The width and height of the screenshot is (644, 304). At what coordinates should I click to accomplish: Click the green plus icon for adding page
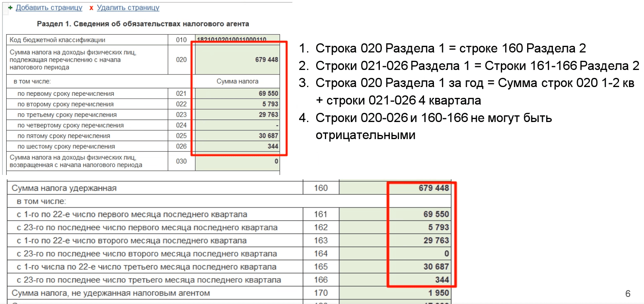10,8
